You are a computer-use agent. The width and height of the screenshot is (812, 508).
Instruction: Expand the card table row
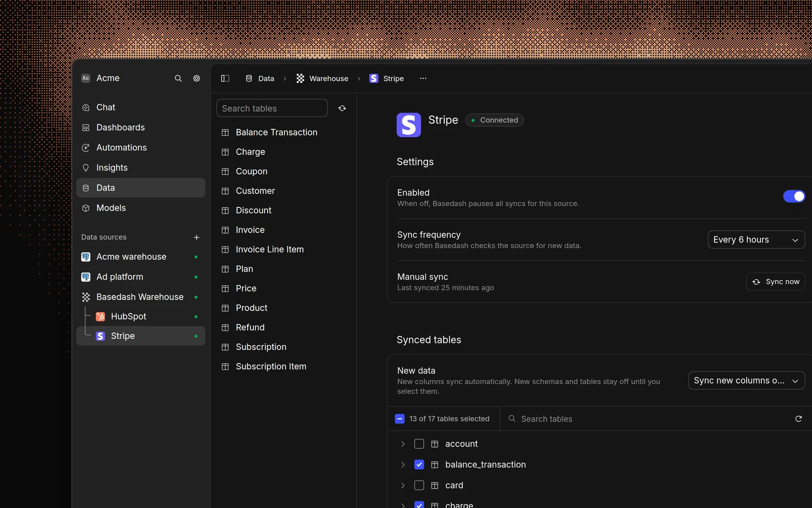coord(403,486)
